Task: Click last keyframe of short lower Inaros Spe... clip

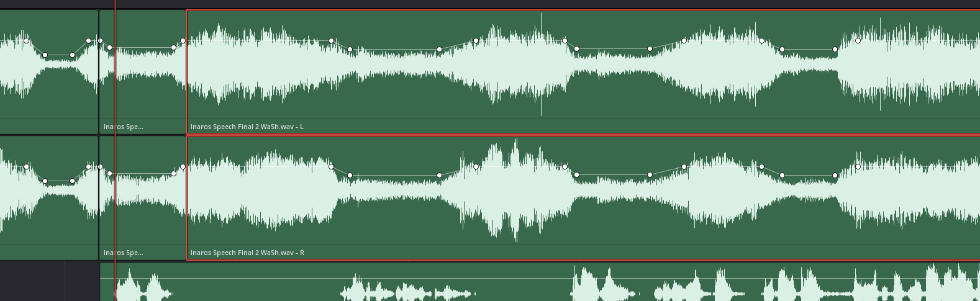Action: point(183,167)
